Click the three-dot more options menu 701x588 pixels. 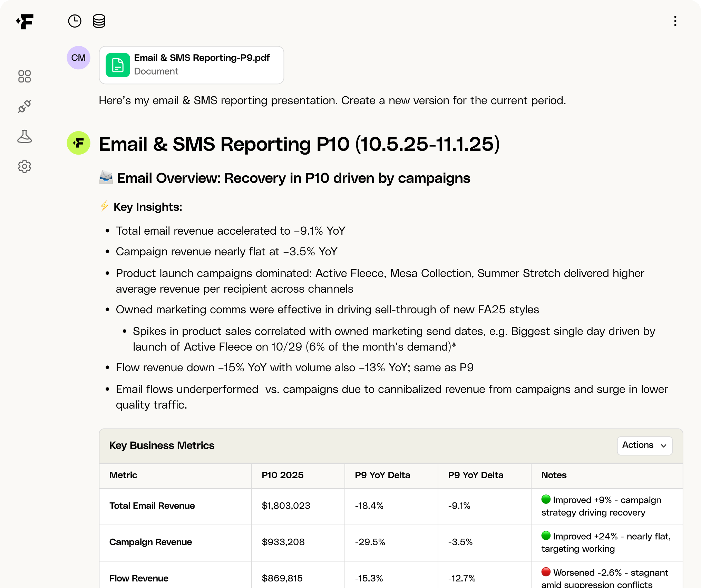point(675,21)
